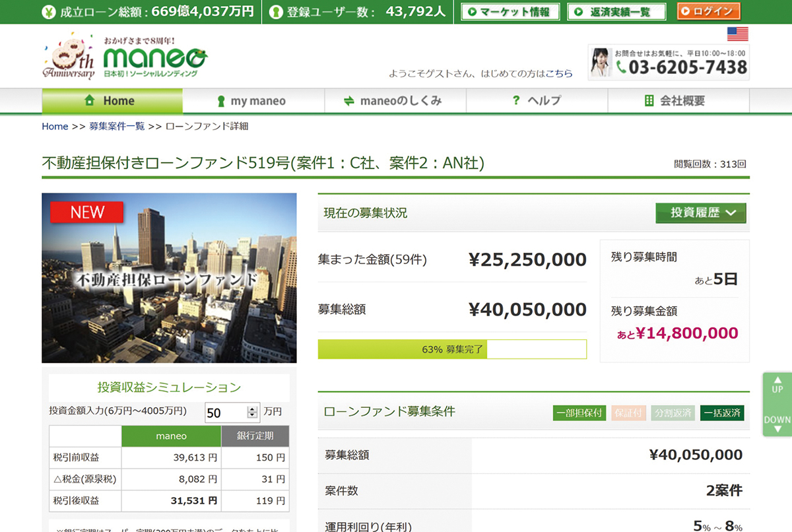Click the maneo logo
Screen dimensions: 792x532
coord(154,59)
